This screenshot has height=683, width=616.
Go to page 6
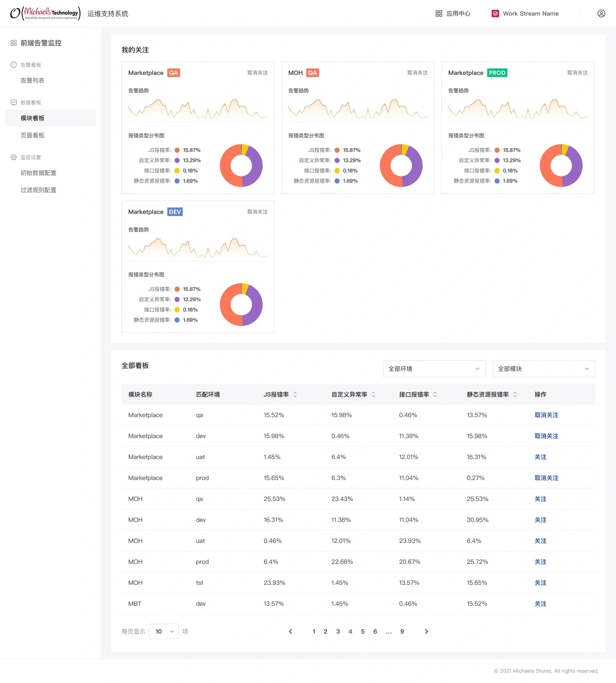pyautogui.click(x=375, y=631)
